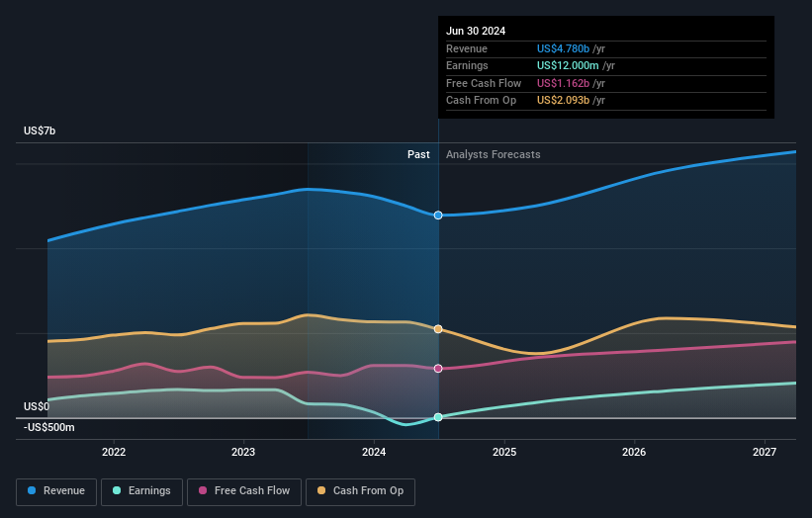Screen dimensions: 812x518
Task: Toggle the Free Cash Flow legend button
Action: coord(244,491)
